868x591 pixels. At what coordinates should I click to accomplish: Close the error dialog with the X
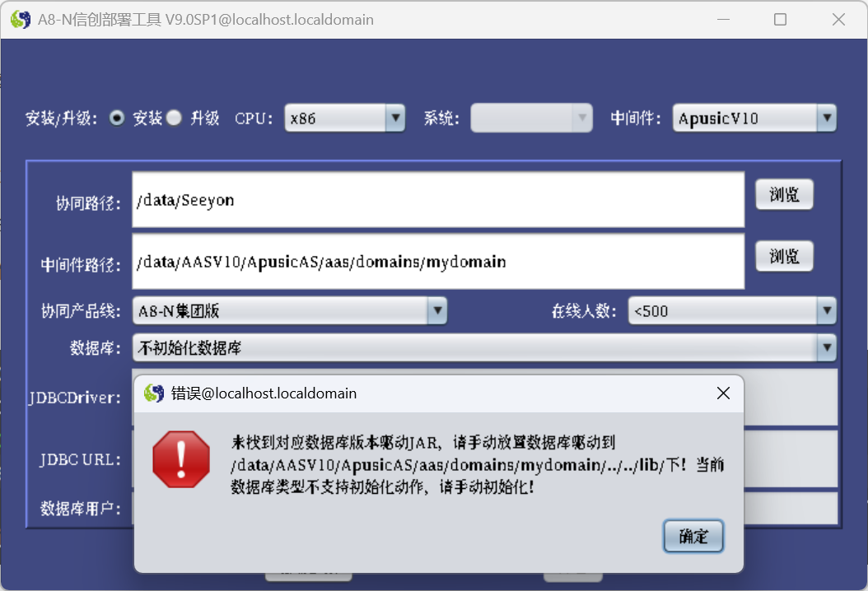(723, 393)
